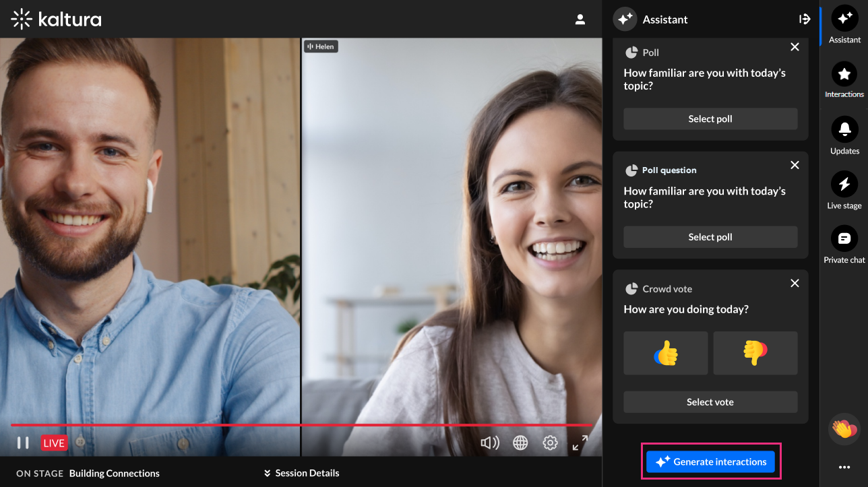Image resolution: width=868 pixels, height=487 pixels.
Task: Pause the live video stream
Action: click(x=23, y=443)
